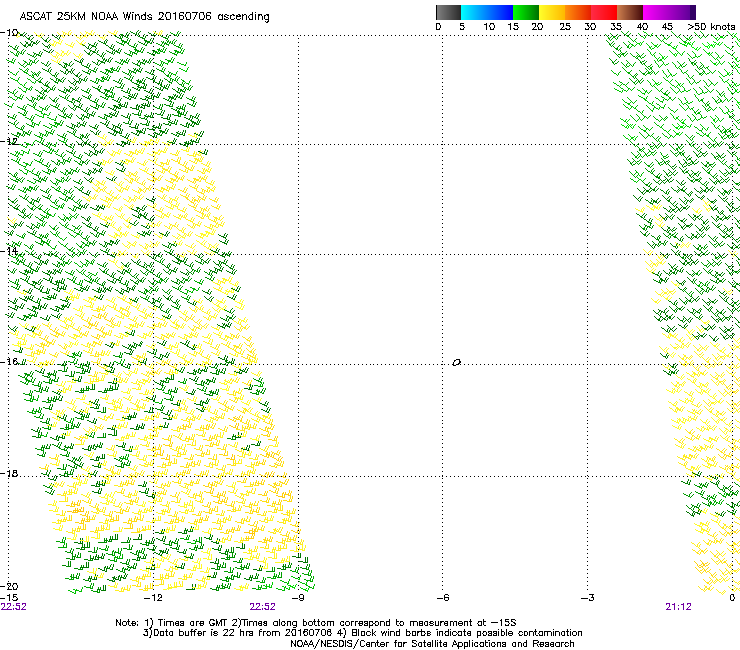Click the '-18' latitude axis label
This screenshot has width=740, height=650.
(9, 473)
